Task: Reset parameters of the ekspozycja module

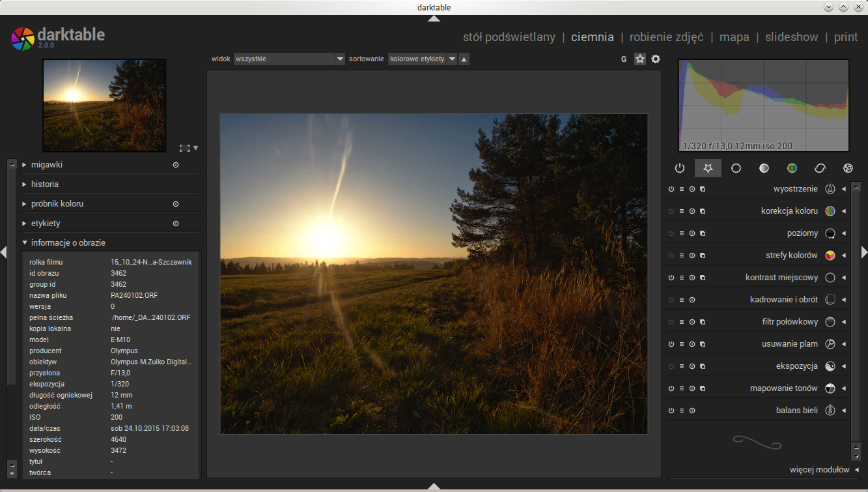Action: click(692, 366)
